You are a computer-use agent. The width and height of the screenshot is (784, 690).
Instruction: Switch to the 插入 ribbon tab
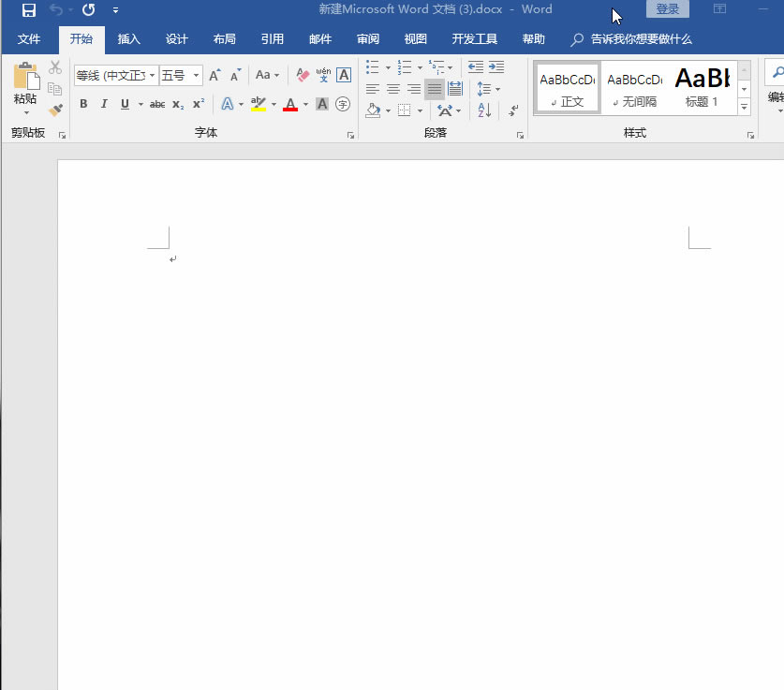pyautogui.click(x=128, y=39)
